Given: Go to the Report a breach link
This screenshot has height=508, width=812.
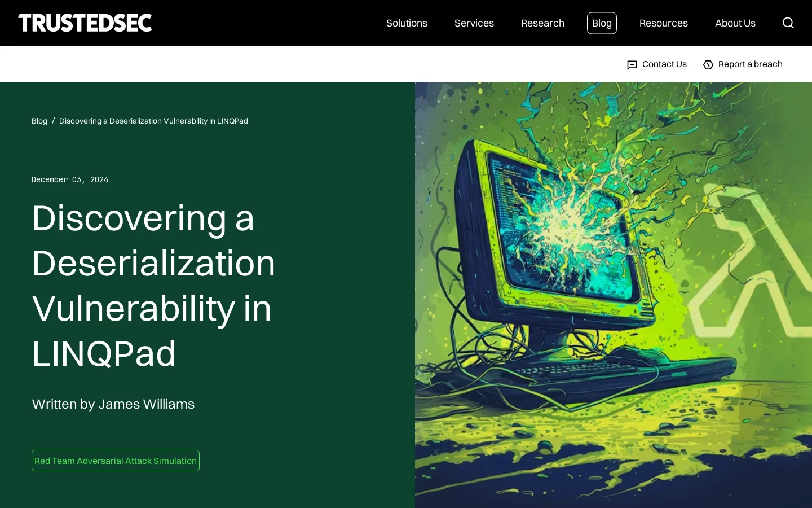Looking at the screenshot, I should (x=750, y=64).
